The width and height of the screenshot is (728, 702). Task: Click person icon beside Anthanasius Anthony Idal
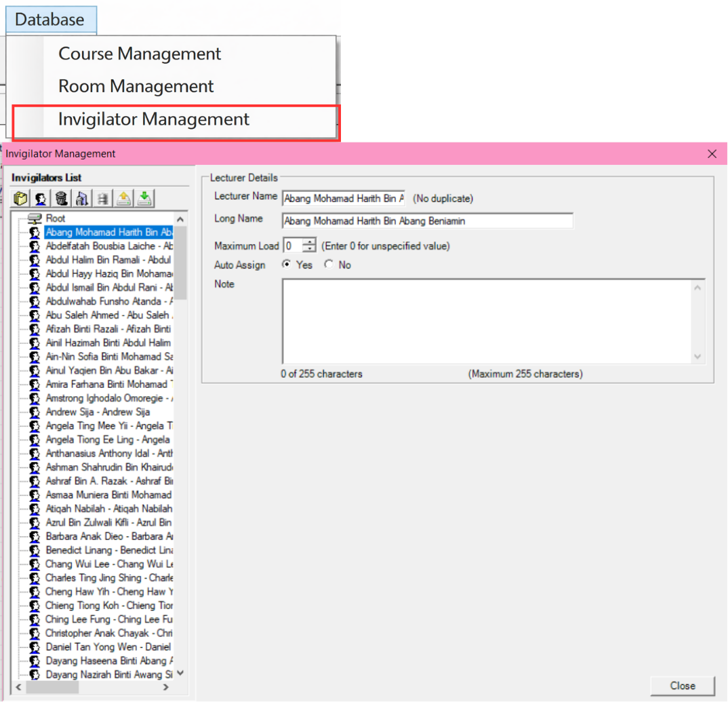[35, 454]
